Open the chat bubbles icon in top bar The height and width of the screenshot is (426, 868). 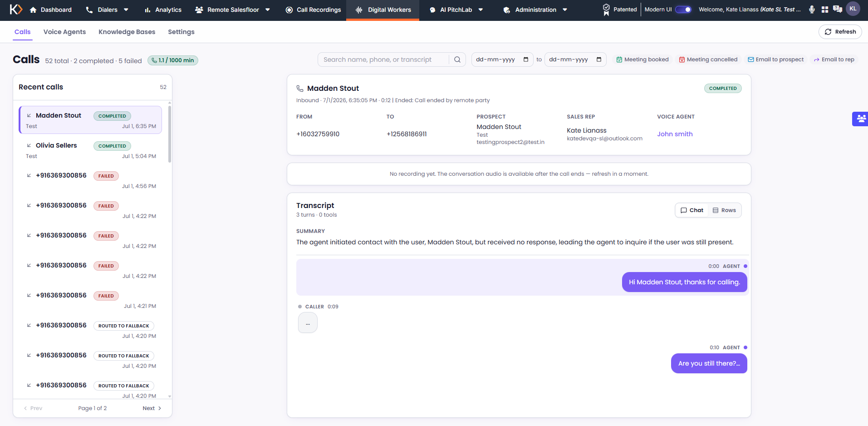(x=838, y=9)
